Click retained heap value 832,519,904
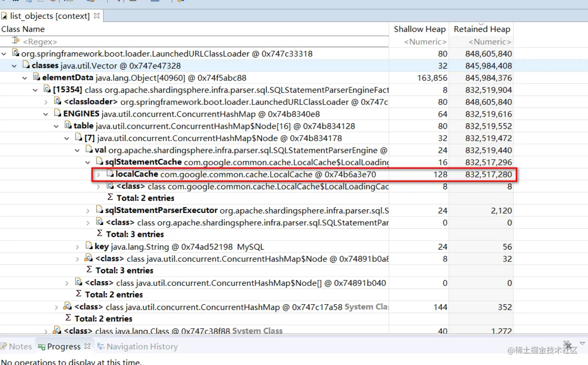Image resolution: width=588 pixels, height=365 pixels. pyautogui.click(x=489, y=90)
